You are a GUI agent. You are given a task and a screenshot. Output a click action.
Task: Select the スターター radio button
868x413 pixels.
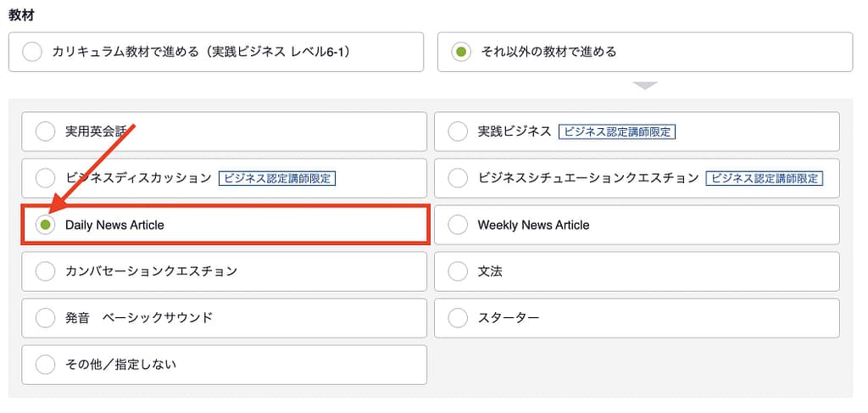458,318
